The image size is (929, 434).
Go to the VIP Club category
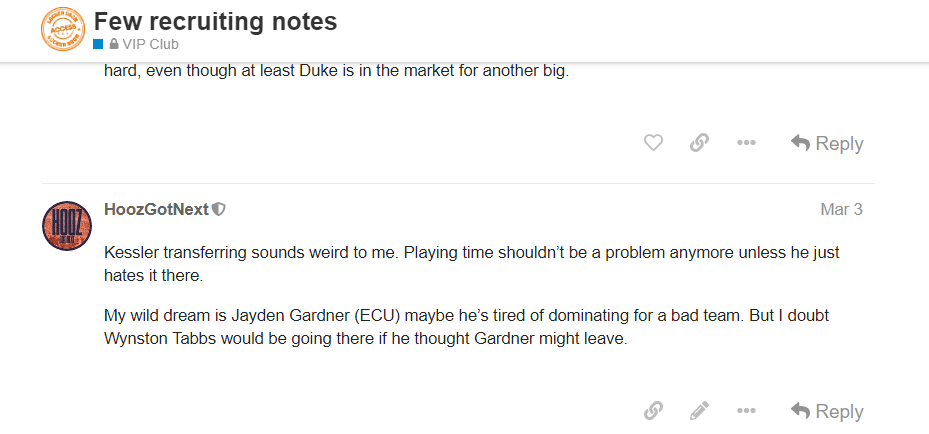coord(150,44)
